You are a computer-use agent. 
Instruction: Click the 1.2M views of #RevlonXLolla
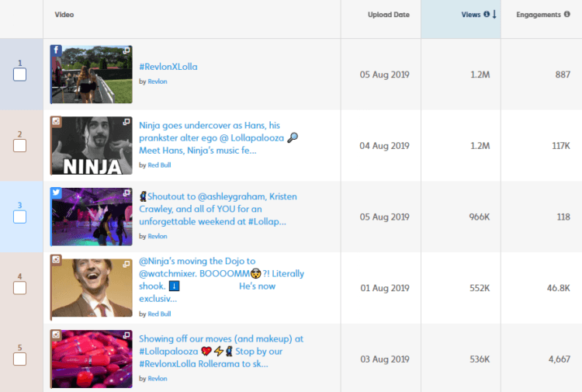[x=480, y=75]
